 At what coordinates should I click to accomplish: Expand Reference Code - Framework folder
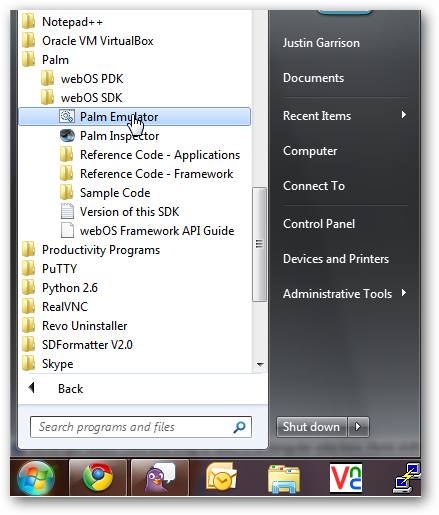point(146,174)
